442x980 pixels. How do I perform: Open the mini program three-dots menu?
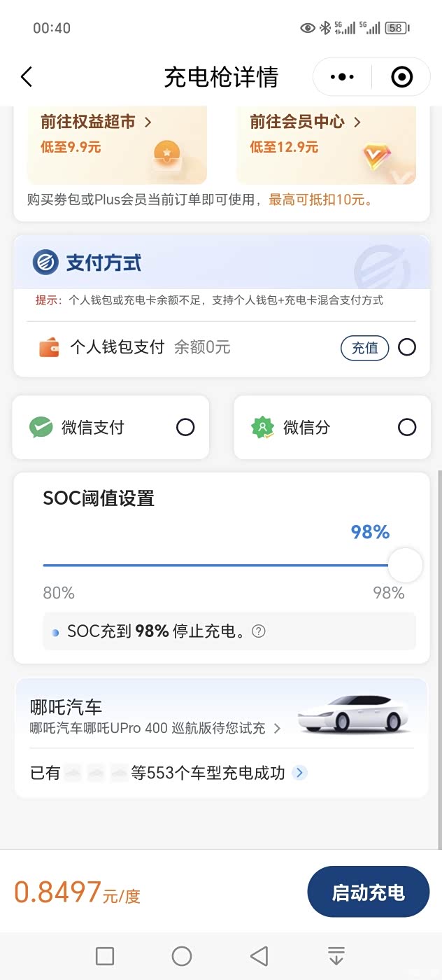point(342,77)
